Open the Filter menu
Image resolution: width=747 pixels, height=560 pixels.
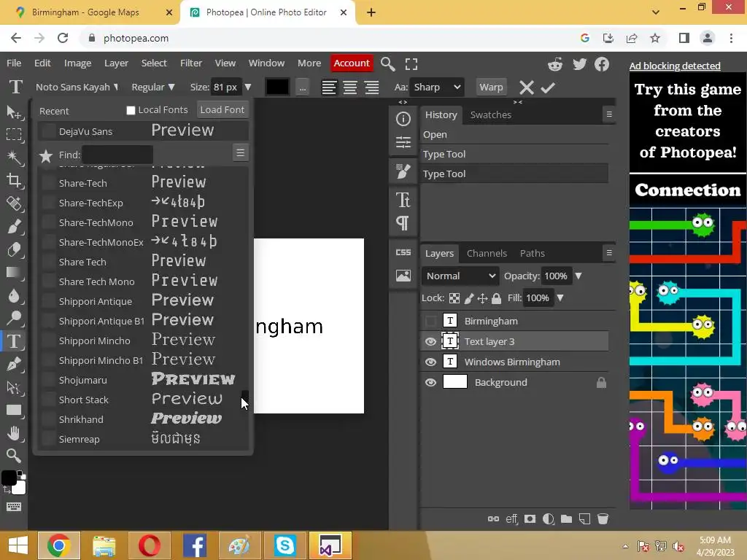pyautogui.click(x=191, y=63)
